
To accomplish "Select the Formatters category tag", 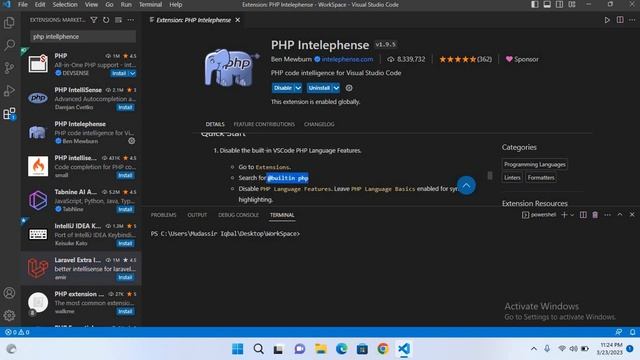I will tap(541, 178).
